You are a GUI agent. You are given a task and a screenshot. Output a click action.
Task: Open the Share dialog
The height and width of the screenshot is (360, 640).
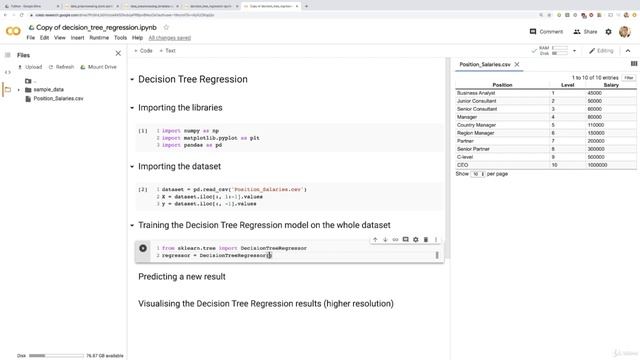click(585, 31)
